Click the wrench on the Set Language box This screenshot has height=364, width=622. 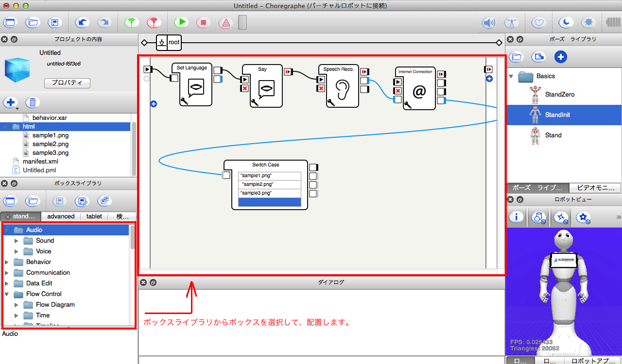click(184, 101)
